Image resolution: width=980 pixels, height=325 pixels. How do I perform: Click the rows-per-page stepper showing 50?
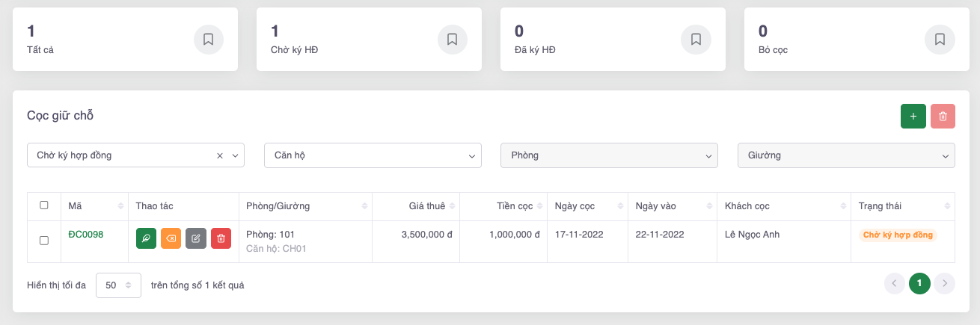(118, 285)
